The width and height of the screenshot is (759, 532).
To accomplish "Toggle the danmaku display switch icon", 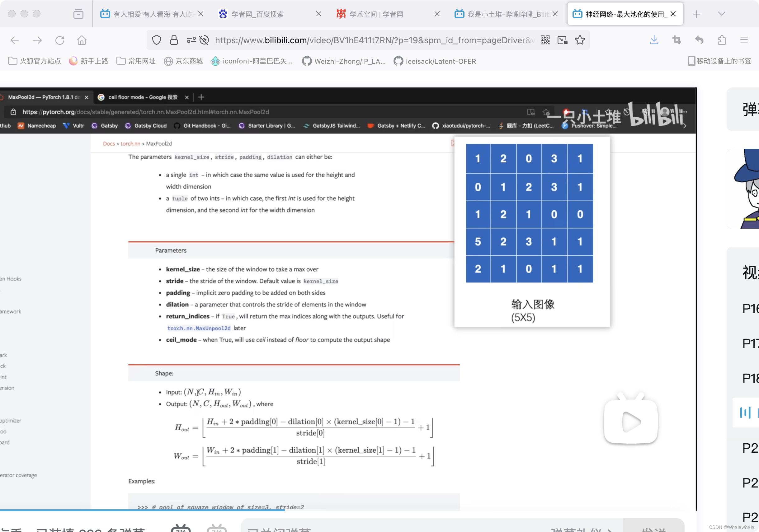I will click(x=181, y=528).
